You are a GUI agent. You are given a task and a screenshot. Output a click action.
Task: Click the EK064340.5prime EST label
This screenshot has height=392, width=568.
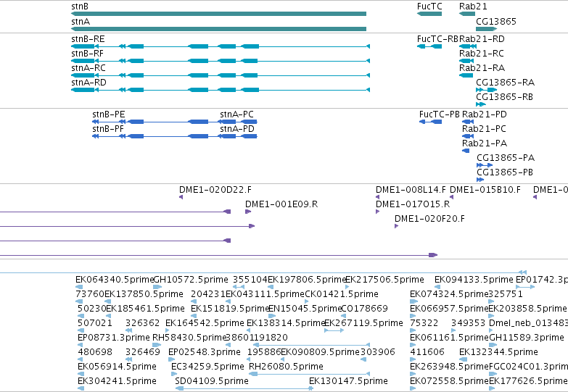pyautogui.click(x=115, y=280)
